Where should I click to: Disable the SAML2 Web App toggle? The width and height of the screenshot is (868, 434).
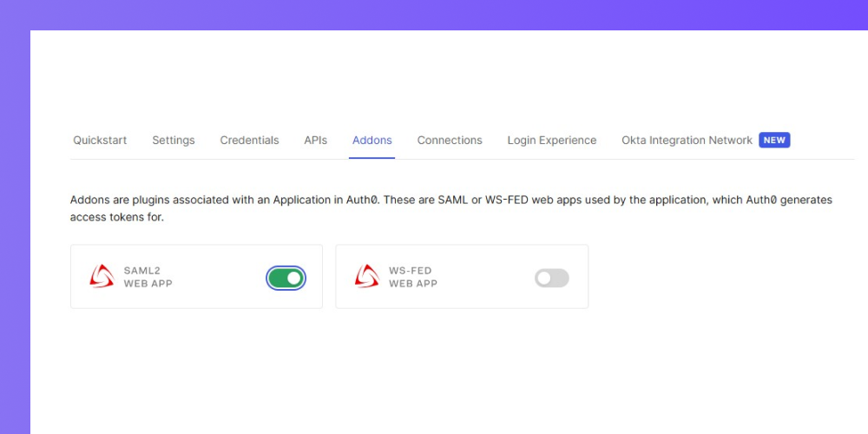pyautogui.click(x=286, y=278)
